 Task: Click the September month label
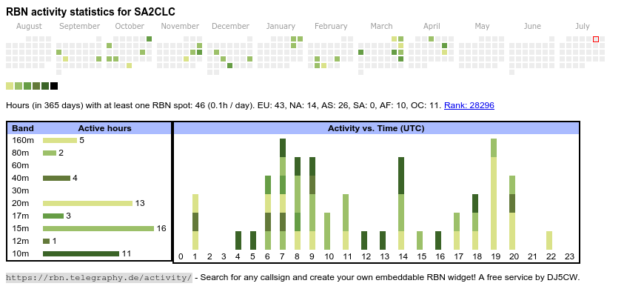[x=80, y=26]
